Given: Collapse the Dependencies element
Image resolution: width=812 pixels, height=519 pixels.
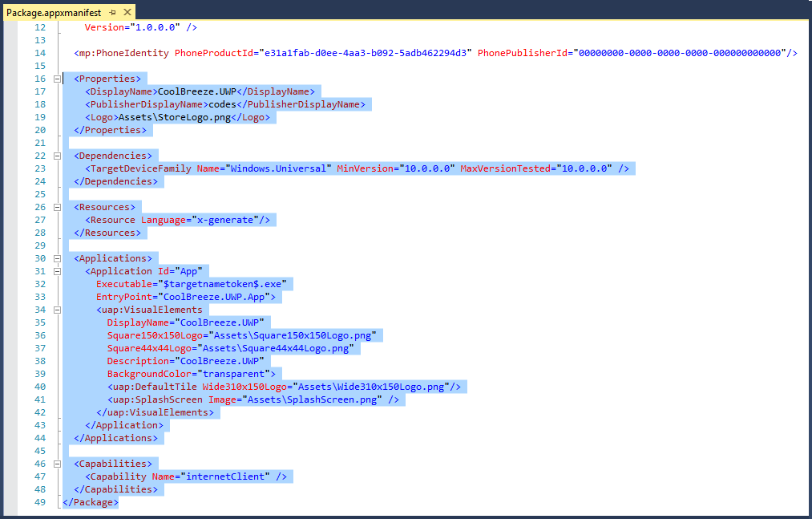Looking at the screenshot, I should click(56, 156).
